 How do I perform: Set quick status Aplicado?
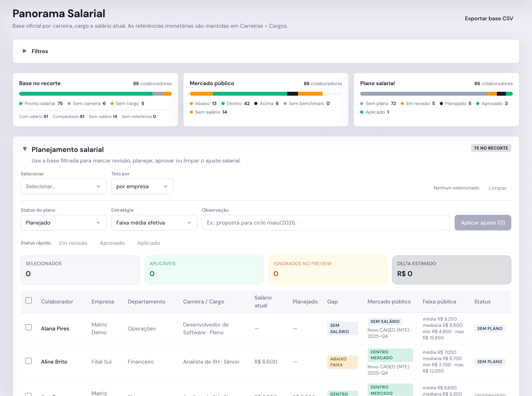(x=148, y=243)
